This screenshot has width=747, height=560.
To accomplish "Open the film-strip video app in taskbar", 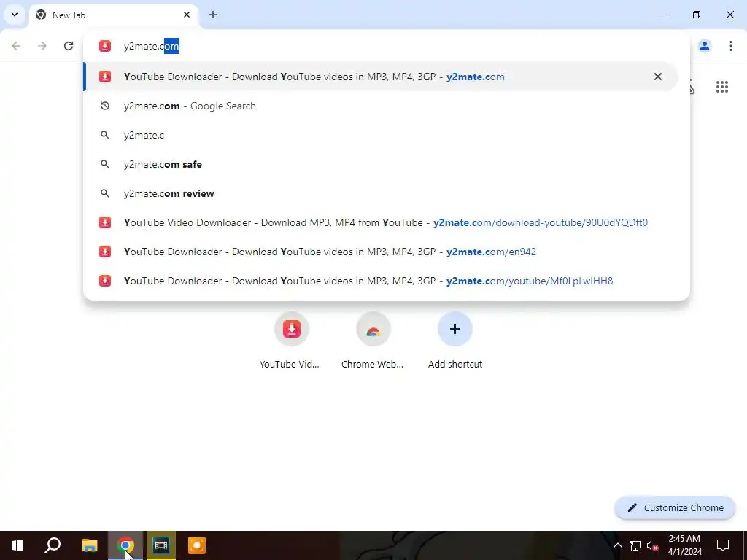I will point(161,545).
